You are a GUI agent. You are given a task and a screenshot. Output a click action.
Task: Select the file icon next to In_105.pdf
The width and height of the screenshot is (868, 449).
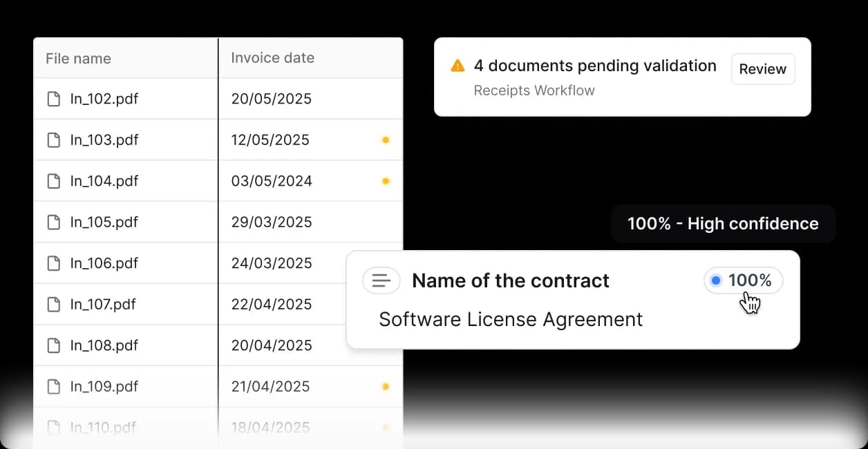54,222
